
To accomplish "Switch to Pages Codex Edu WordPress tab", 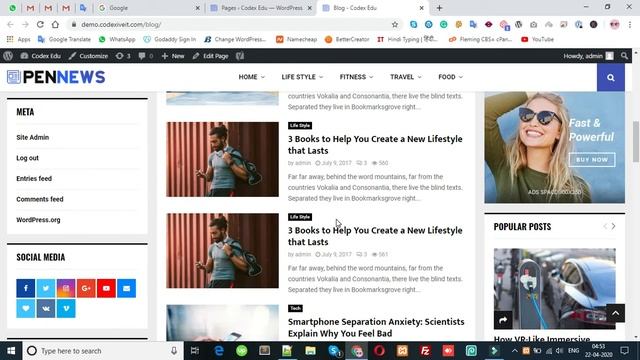I will pos(261,8).
